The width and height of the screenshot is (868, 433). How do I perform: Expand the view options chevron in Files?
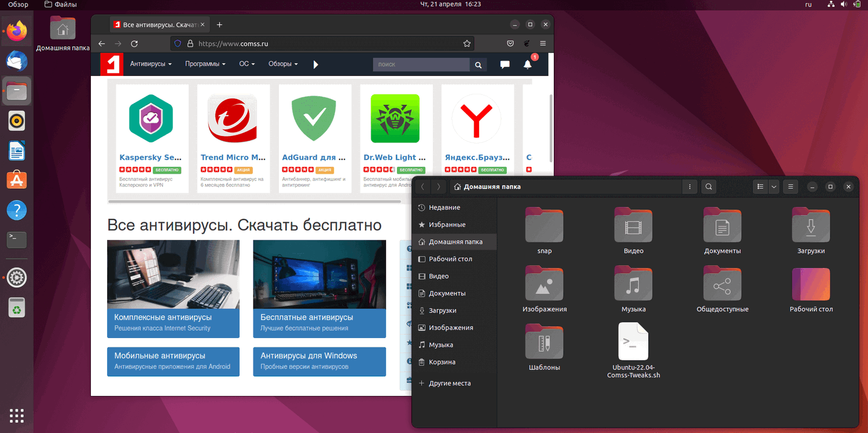(x=774, y=187)
